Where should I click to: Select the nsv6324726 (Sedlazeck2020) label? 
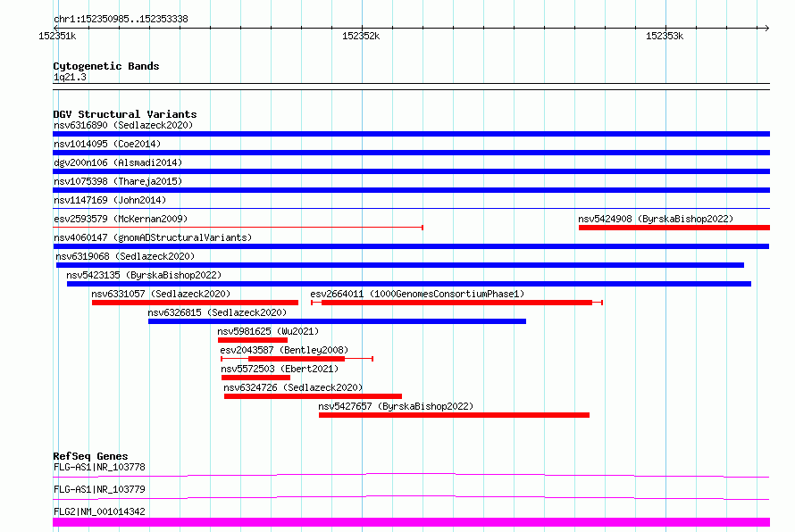pyautogui.click(x=293, y=387)
